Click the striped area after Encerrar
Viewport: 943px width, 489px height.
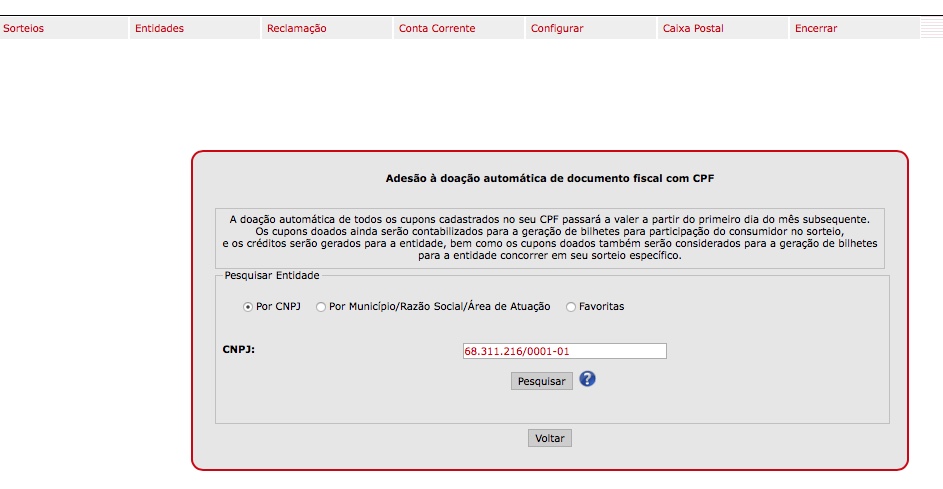930,29
